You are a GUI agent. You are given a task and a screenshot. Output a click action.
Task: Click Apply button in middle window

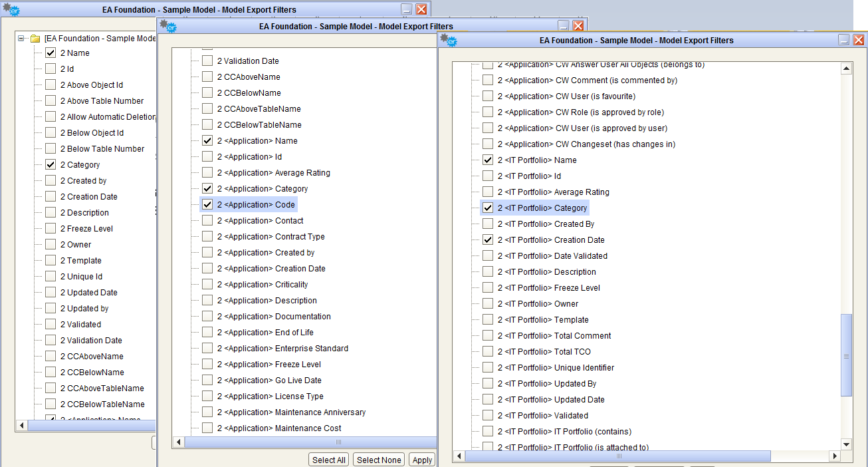422,460
